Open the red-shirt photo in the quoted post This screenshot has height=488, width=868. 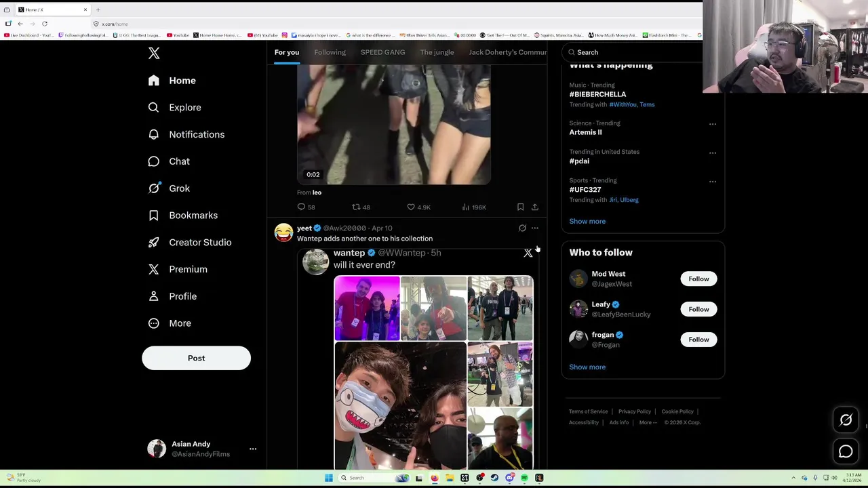(x=367, y=308)
